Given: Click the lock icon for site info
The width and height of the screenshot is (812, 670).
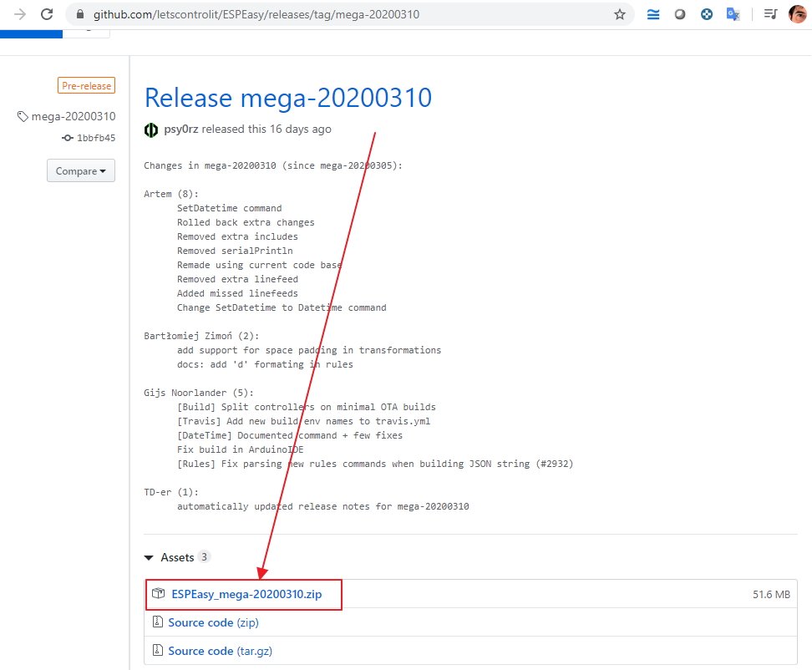Looking at the screenshot, I should coord(79,14).
